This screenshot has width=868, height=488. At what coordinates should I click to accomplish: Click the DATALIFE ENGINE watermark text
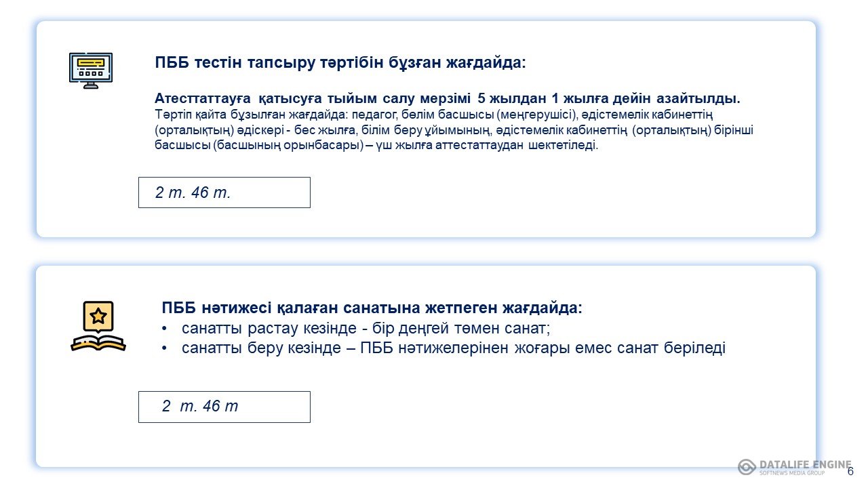(805, 464)
